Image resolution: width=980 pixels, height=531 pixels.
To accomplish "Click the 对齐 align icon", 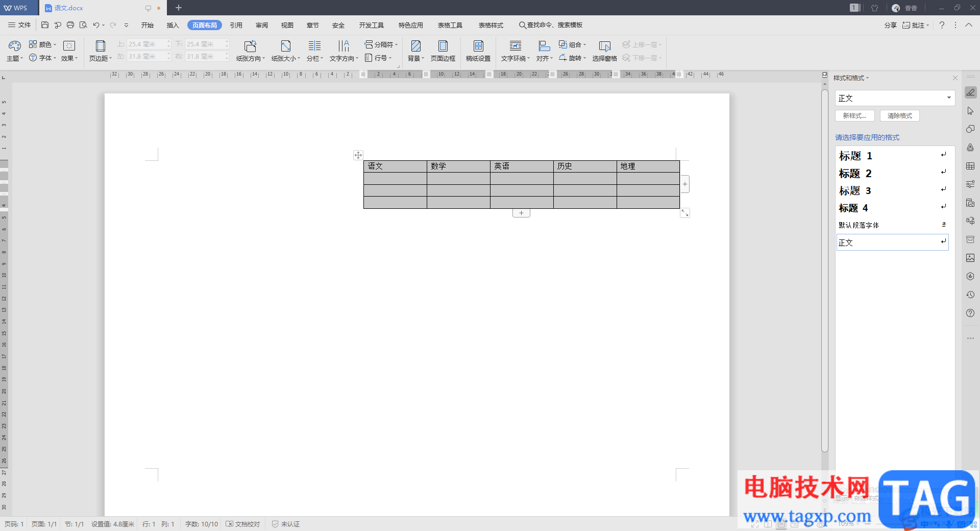I will point(544,46).
